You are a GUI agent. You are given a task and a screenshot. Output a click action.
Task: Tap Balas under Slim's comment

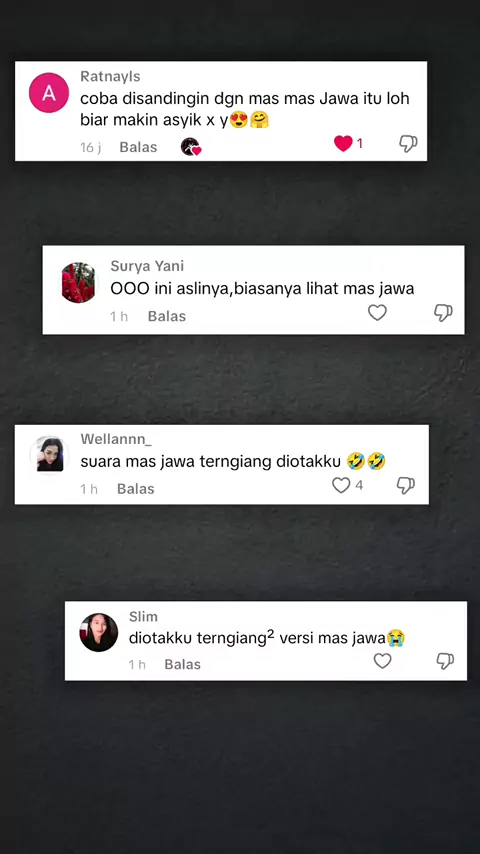[183, 664]
